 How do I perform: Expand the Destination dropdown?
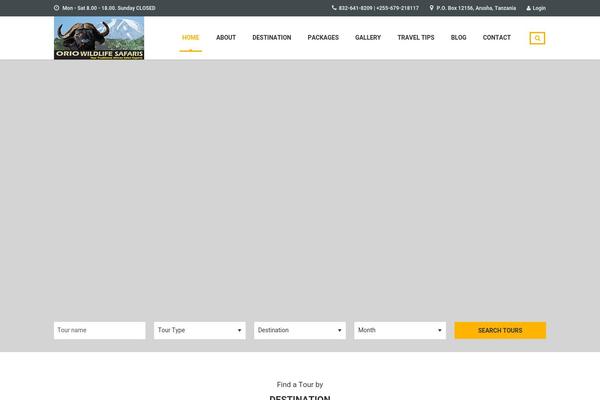300,330
